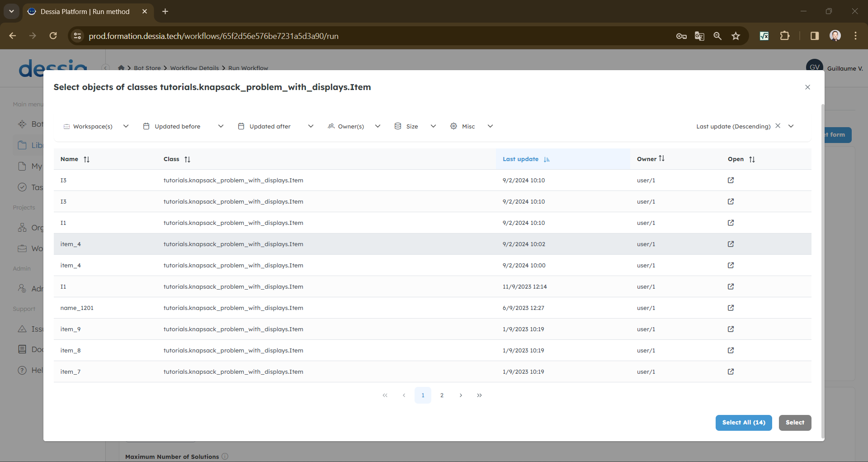Open item_8 via its external link icon
Image resolution: width=868 pixels, height=462 pixels.
coord(731,350)
